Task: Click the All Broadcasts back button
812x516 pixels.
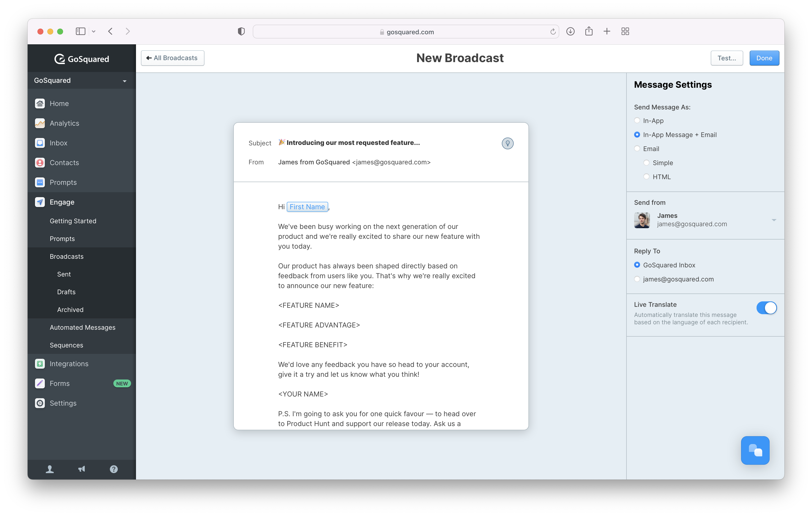Action: point(172,58)
